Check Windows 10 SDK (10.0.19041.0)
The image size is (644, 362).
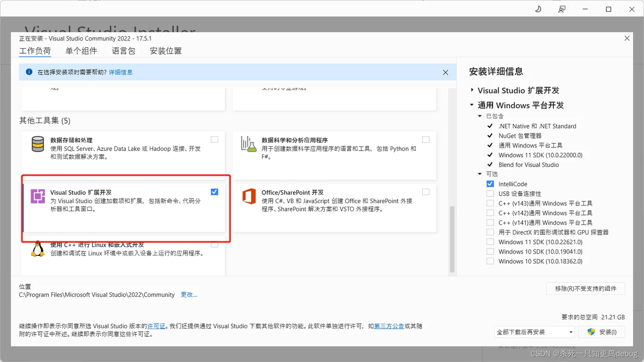pyautogui.click(x=490, y=251)
